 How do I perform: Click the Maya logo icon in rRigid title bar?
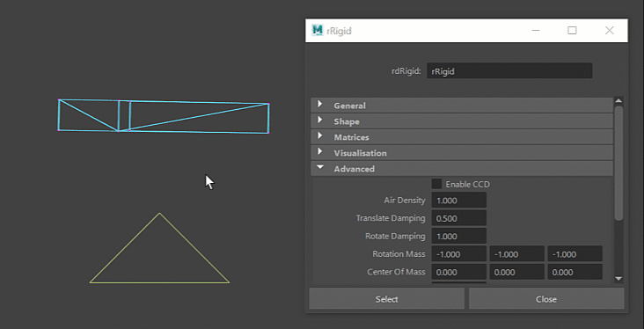(x=318, y=31)
